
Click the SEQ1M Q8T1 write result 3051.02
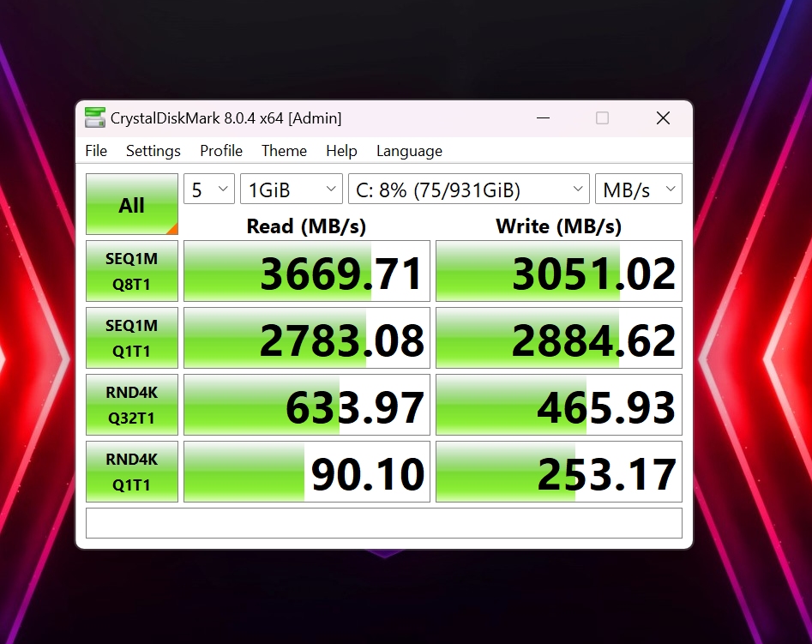click(559, 271)
